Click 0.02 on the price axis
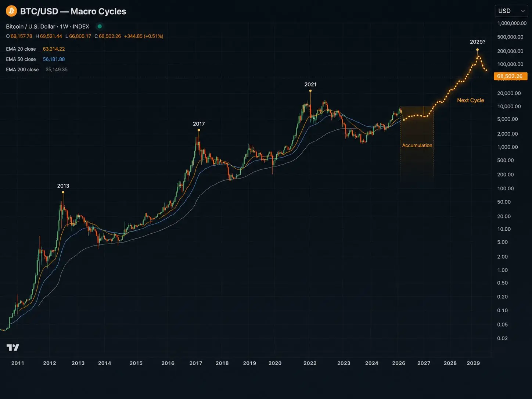The width and height of the screenshot is (532, 399). click(503, 339)
